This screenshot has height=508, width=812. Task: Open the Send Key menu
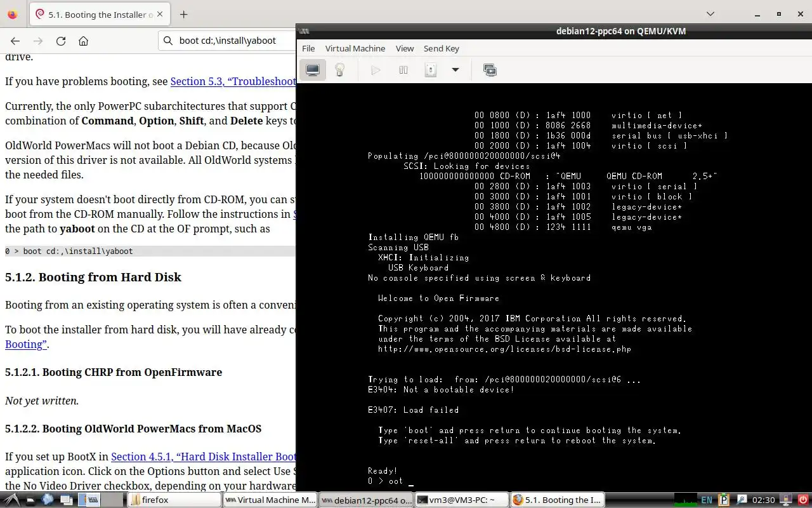pos(442,48)
